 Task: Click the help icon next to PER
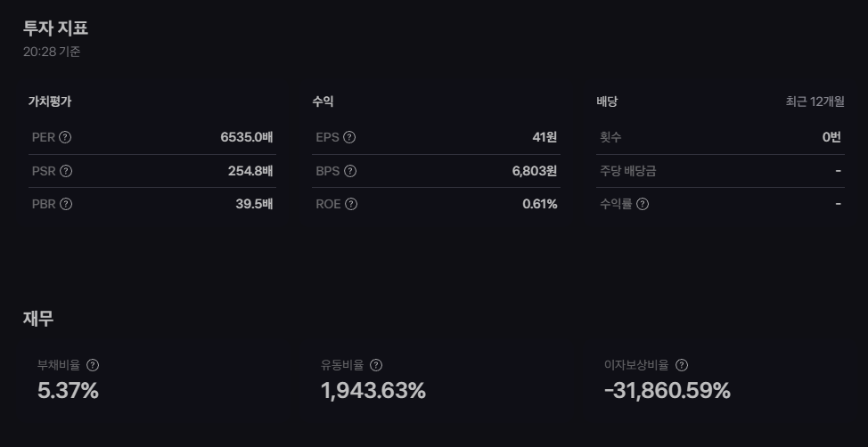click(65, 137)
